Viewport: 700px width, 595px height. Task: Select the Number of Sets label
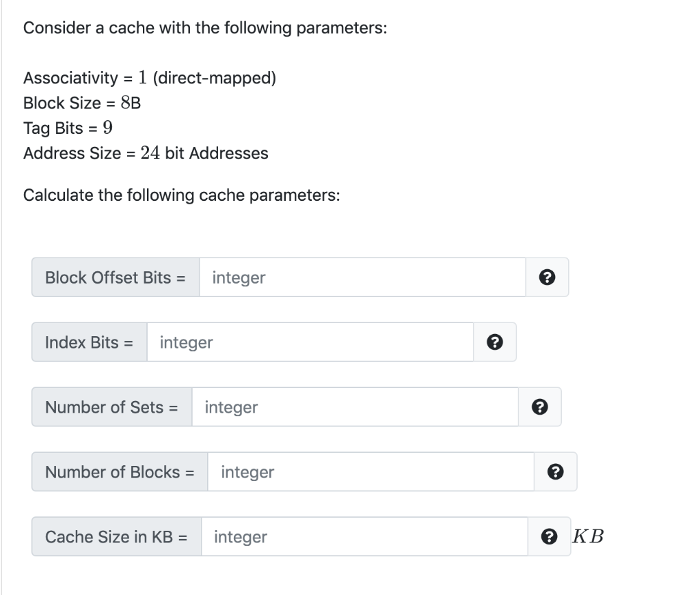(111, 406)
